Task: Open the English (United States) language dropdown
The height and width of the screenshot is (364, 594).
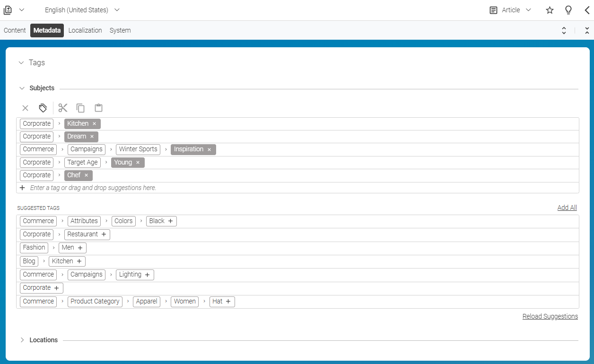Action: pyautogui.click(x=82, y=10)
